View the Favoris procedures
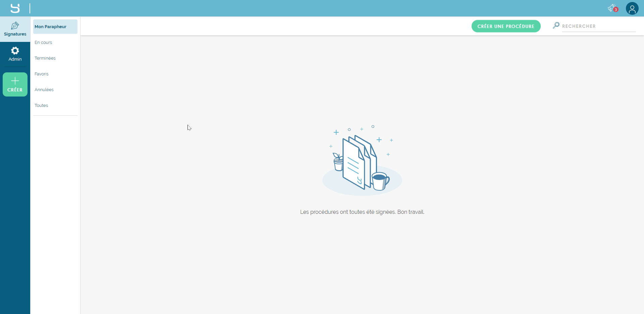 pos(42,74)
